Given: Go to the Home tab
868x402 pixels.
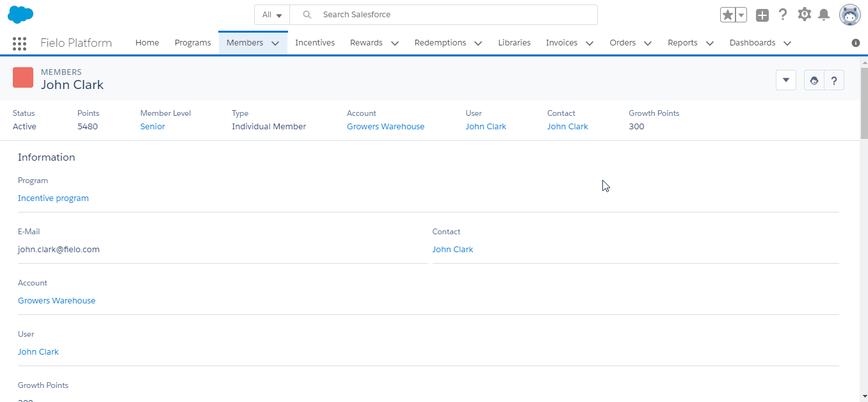Looking at the screenshot, I should point(147,43).
